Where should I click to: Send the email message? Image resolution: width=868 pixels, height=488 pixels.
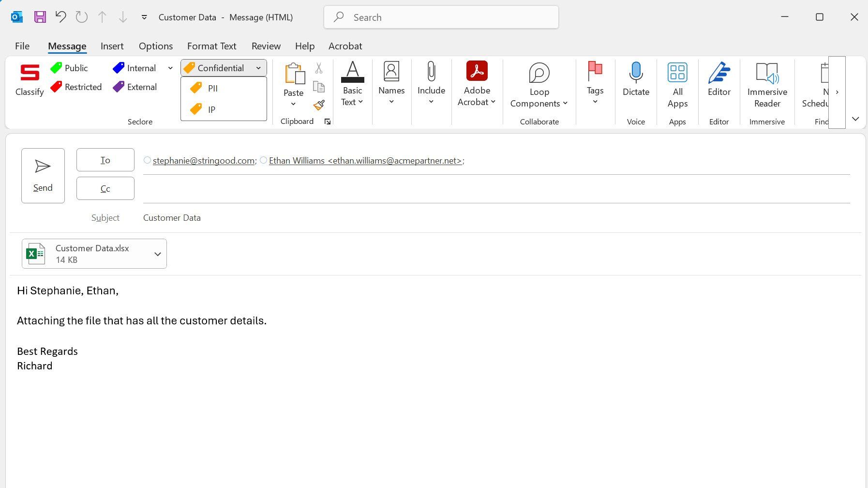click(43, 176)
